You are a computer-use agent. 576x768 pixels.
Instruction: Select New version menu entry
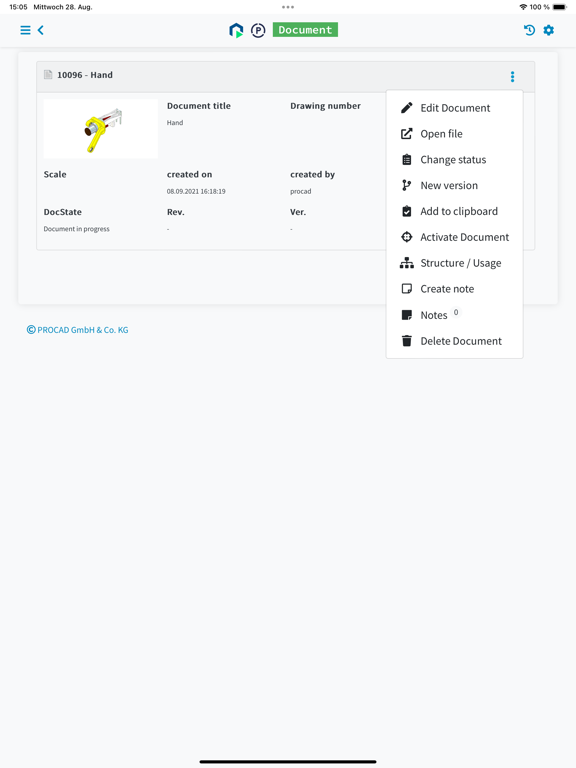pyautogui.click(x=455, y=186)
